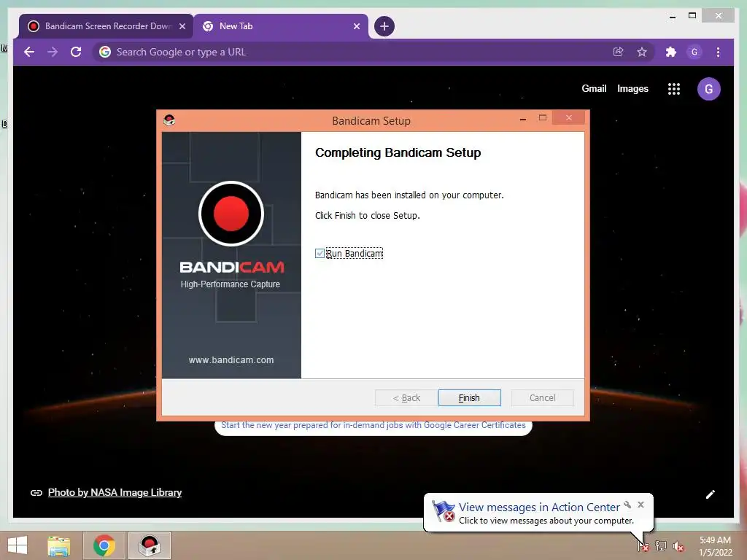Click the Cancel button in Setup

tap(542, 397)
